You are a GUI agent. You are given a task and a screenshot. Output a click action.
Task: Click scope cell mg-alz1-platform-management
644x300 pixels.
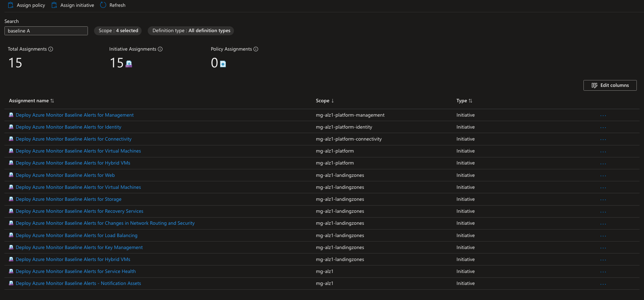[x=350, y=115]
